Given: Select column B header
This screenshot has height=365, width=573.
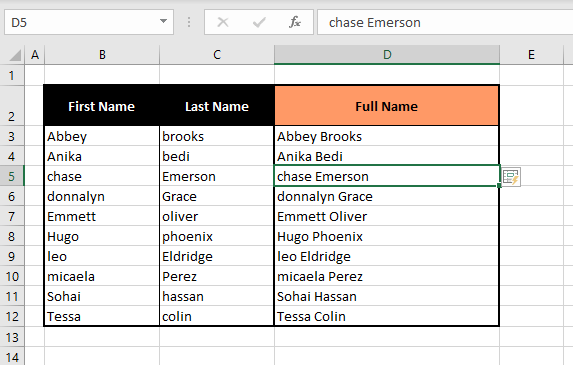Looking at the screenshot, I should [102, 55].
